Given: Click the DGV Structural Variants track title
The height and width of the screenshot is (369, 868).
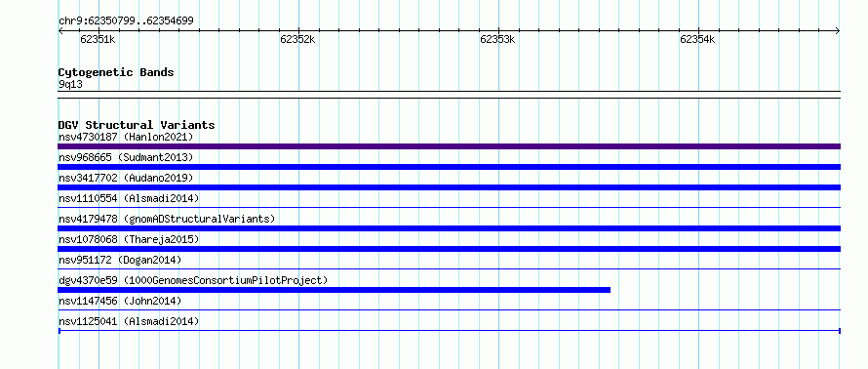Looking at the screenshot, I should pos(137,125).
